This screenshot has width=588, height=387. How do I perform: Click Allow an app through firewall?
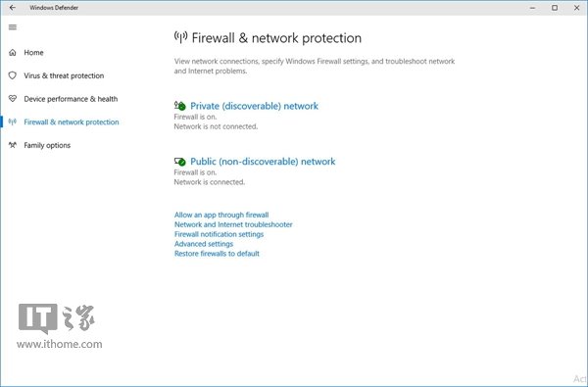[221, 215]
